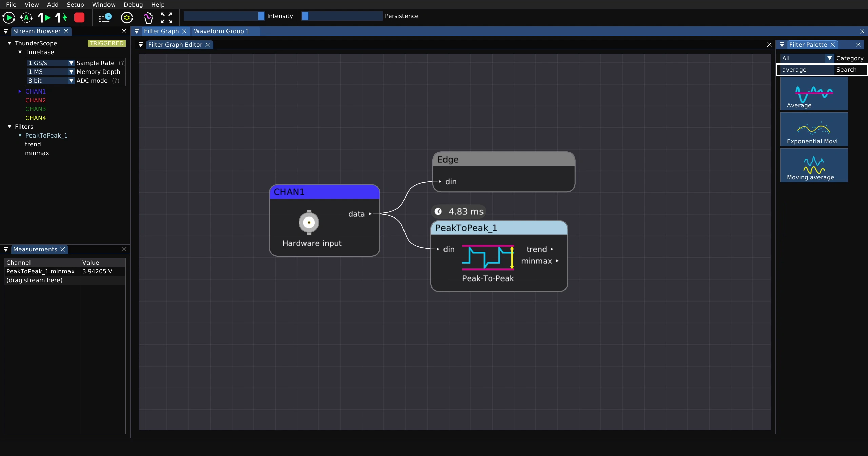868x456 pixels.
Task: Select the Exponential Moving Average filter
Action: click(814, 129)
